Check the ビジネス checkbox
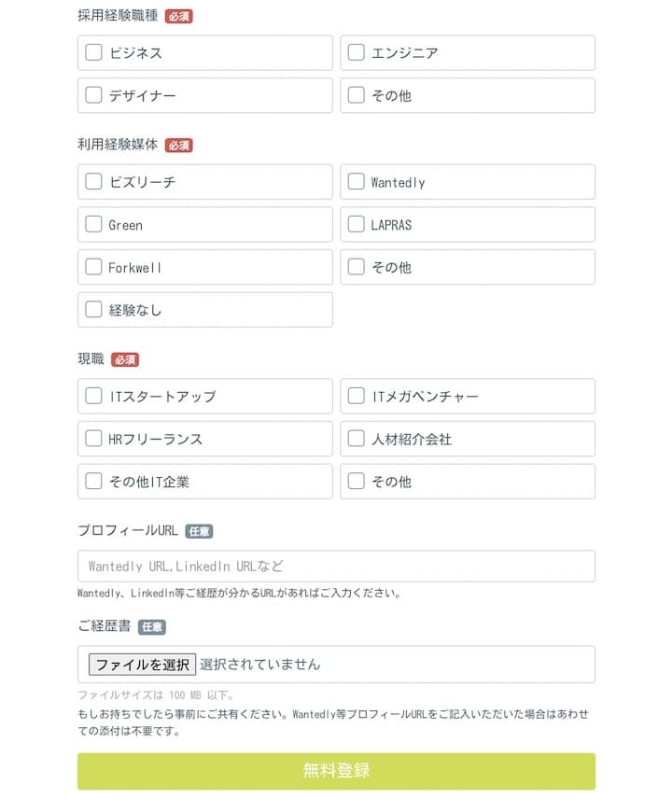 coord(93,52)
